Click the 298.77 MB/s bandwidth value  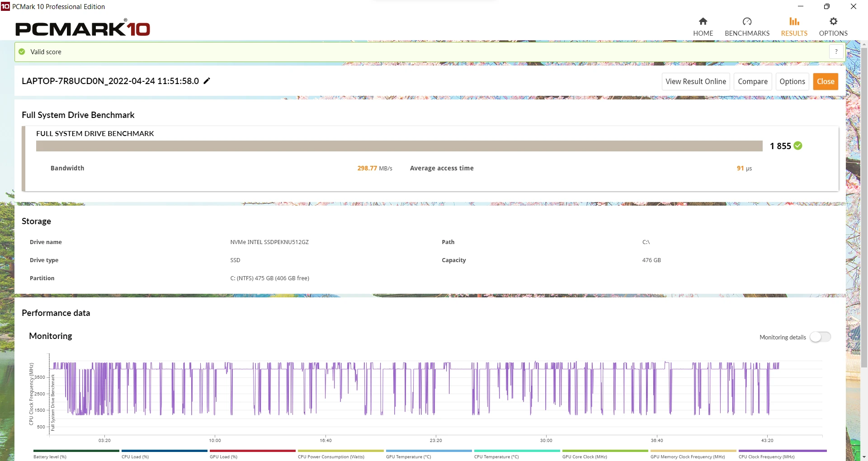tap(375, 168)
